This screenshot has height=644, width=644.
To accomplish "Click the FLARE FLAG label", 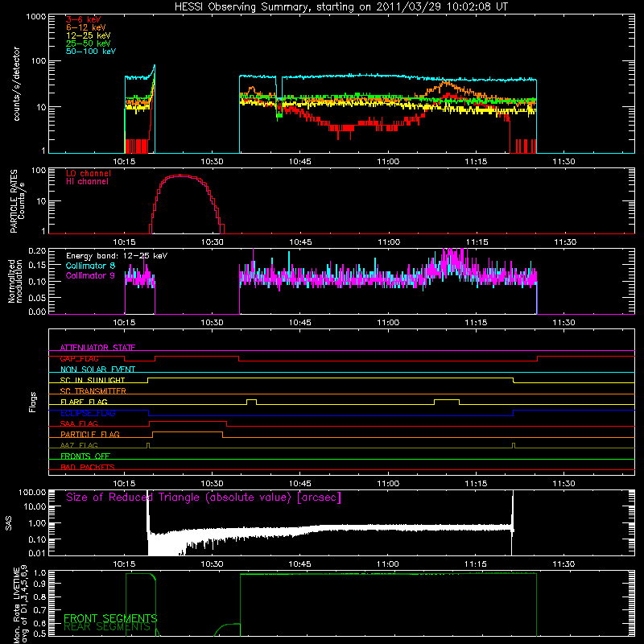I will click(84, 402).
